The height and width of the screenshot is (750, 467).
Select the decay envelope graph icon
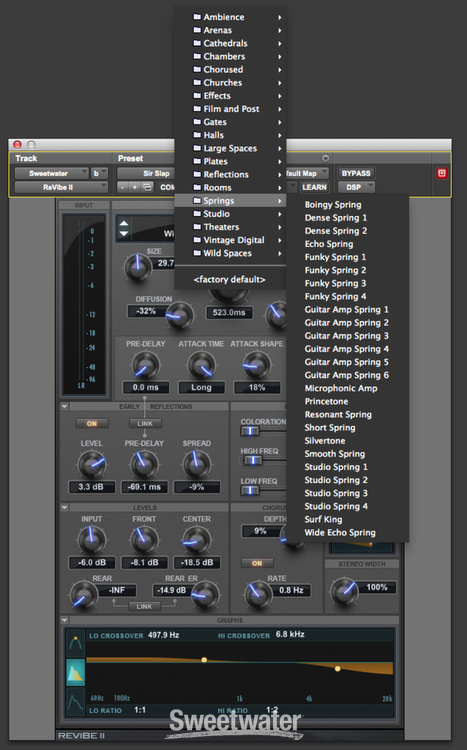click(75, 702)
